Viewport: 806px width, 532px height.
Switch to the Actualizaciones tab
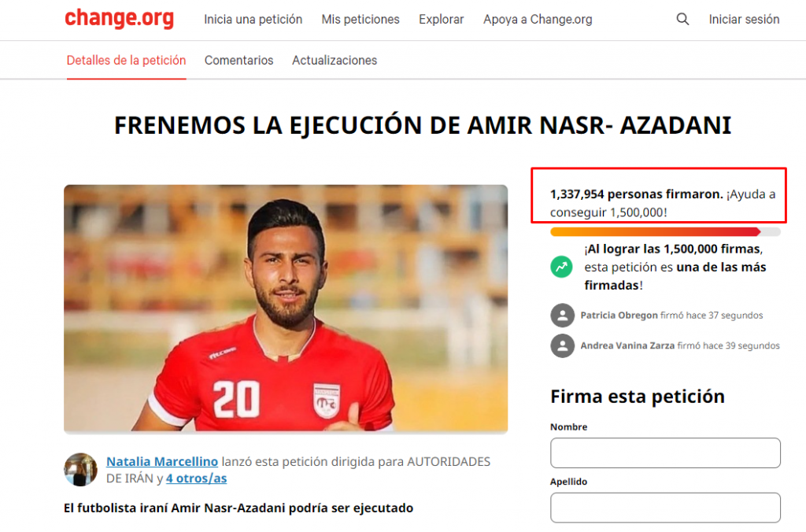(334, 60)
